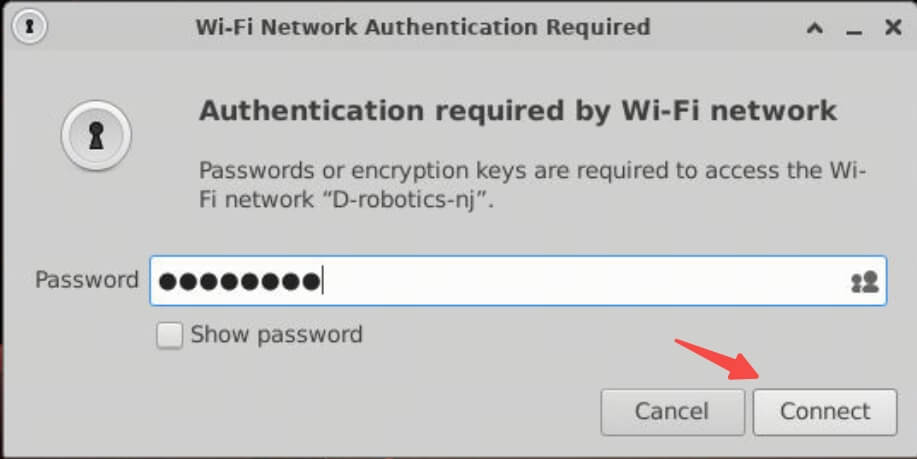
Task: Click the "Wi-Fi Network Authentication Required" window title
Action: click(422, 27)
